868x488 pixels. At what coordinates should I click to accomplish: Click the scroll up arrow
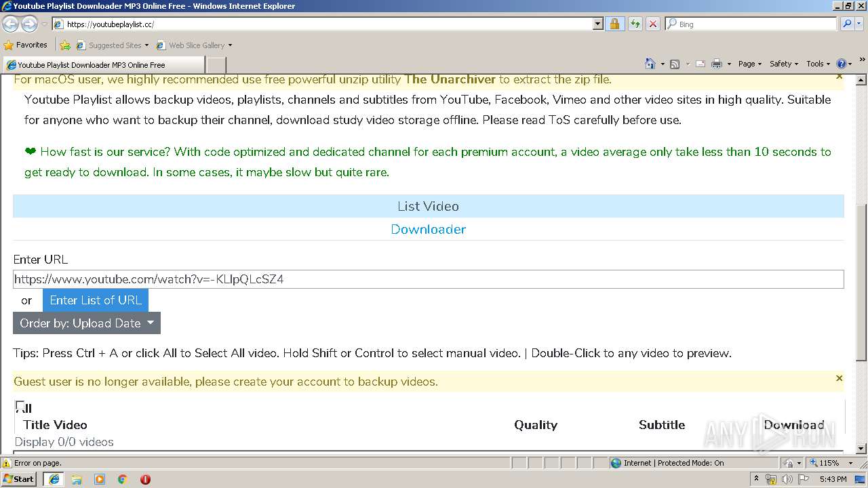[x=861, y=79]
